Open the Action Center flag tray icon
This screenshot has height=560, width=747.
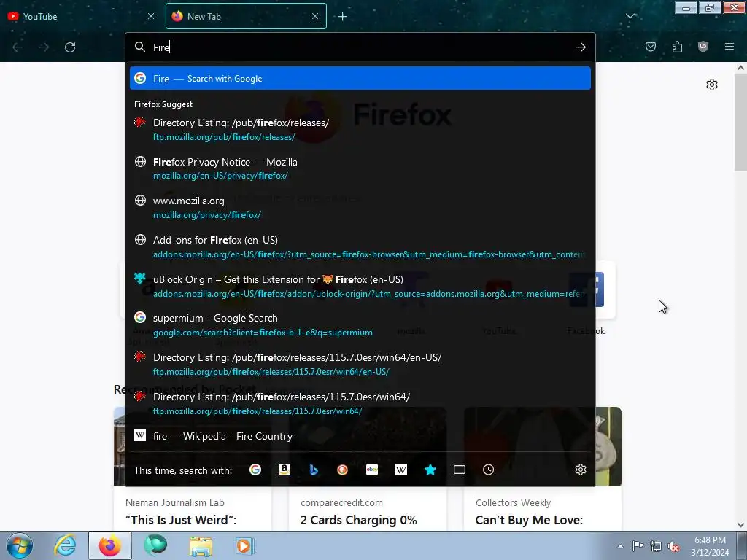click(x=638, y=546)
